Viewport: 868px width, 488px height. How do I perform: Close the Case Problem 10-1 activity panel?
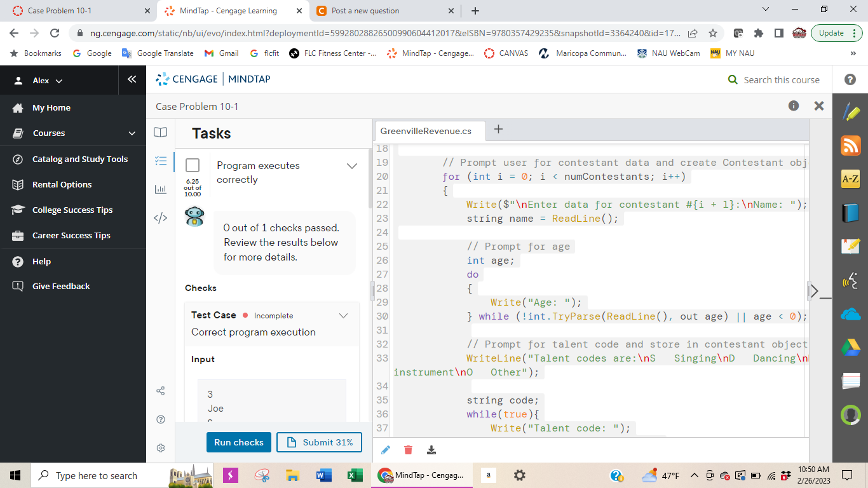tap(819, 106)
